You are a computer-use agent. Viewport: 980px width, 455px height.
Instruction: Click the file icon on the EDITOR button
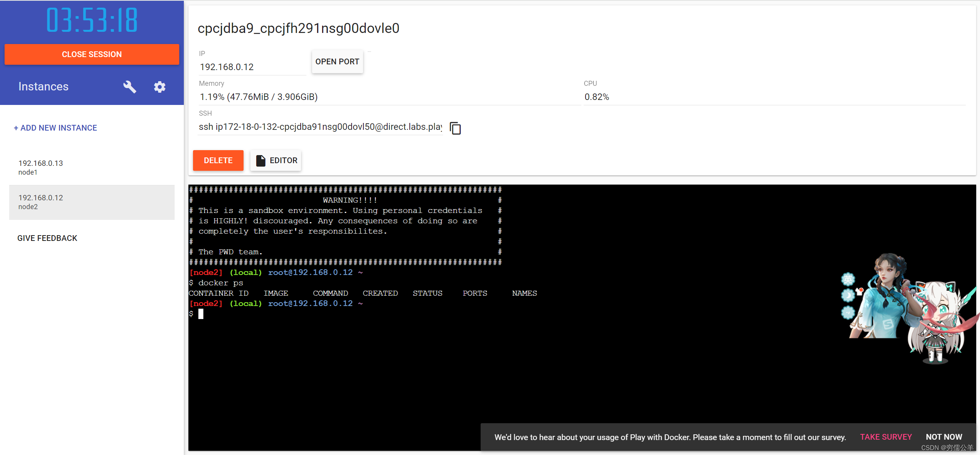[261, 160]
